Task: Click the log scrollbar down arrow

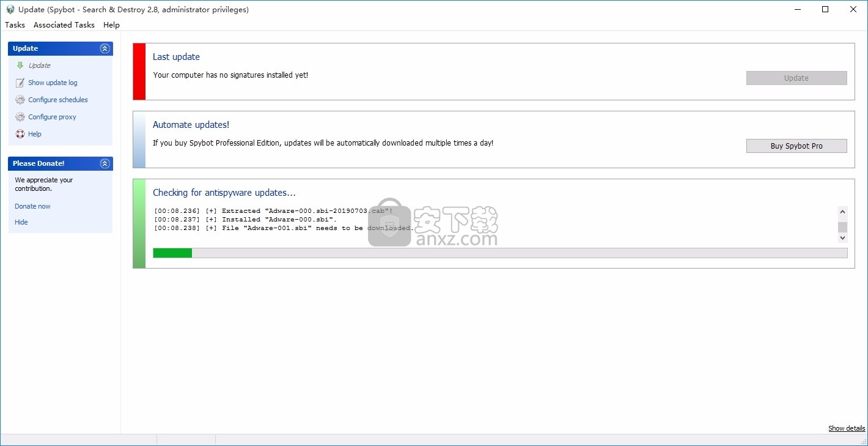Action: [842, 237]
